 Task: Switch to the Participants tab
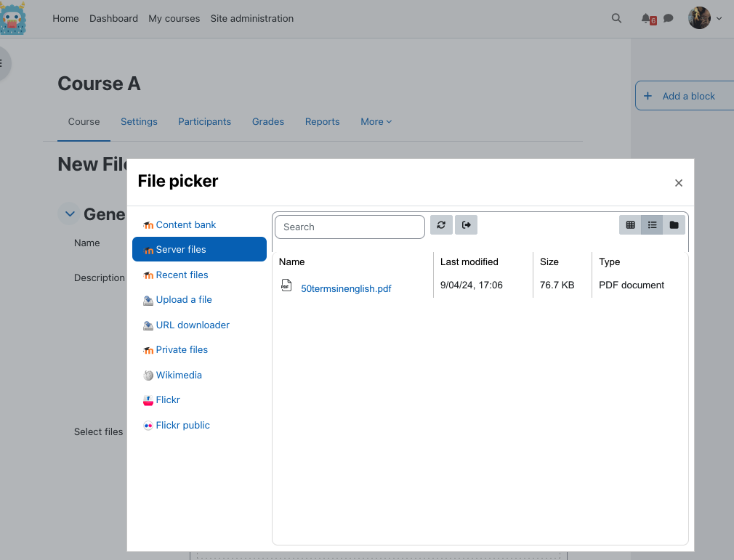click(x=204, y=121)
